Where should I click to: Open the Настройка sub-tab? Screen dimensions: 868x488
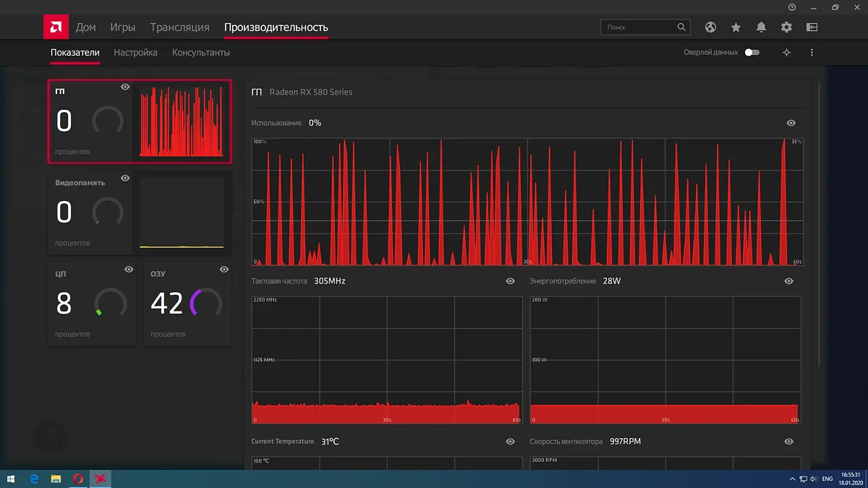tap(136, 53)
